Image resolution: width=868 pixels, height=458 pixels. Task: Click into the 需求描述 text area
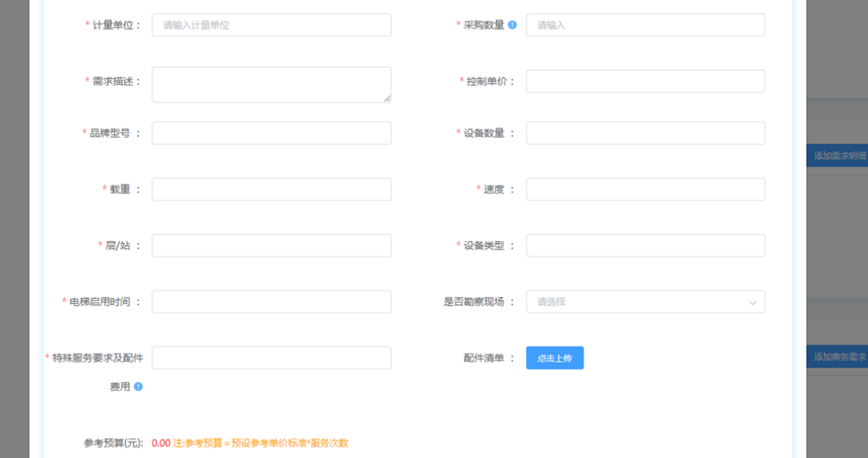[271, 84]
